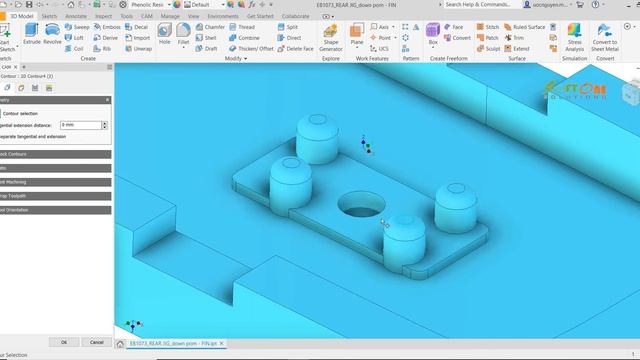This screenshot has height=360, width=640.
Task: Click the Save icon in quick access
Action: (29, 4)
